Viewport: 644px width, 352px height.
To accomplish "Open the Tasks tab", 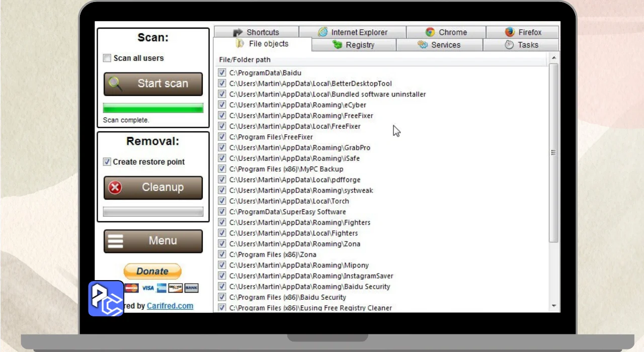I will (x=521, y=45).
